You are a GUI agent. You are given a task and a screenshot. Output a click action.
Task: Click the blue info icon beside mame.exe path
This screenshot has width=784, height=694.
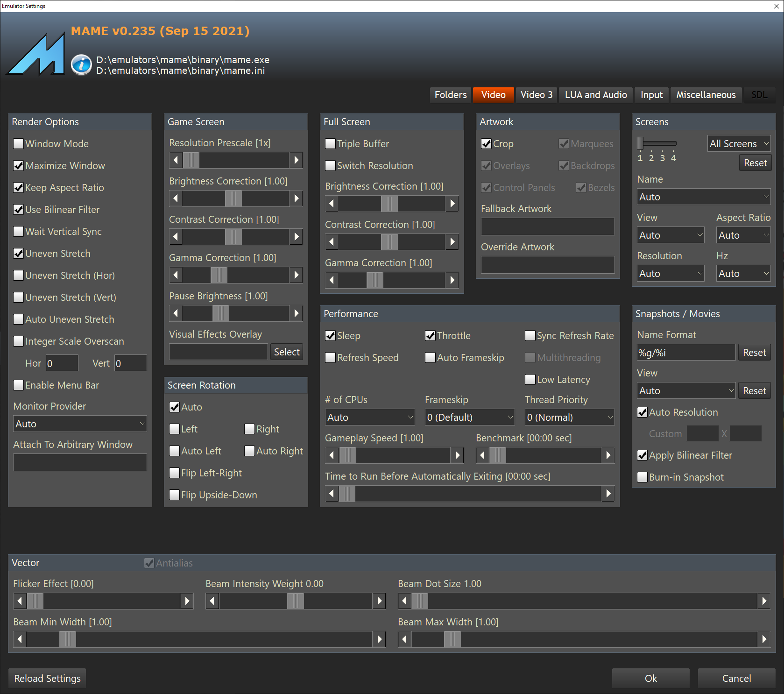point(81,65)
